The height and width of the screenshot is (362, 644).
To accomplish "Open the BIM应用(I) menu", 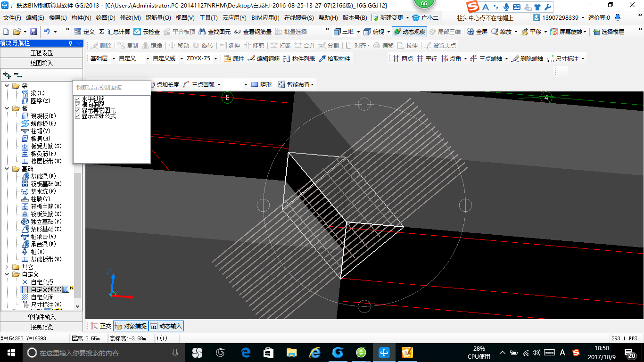I will click(265, 18).
